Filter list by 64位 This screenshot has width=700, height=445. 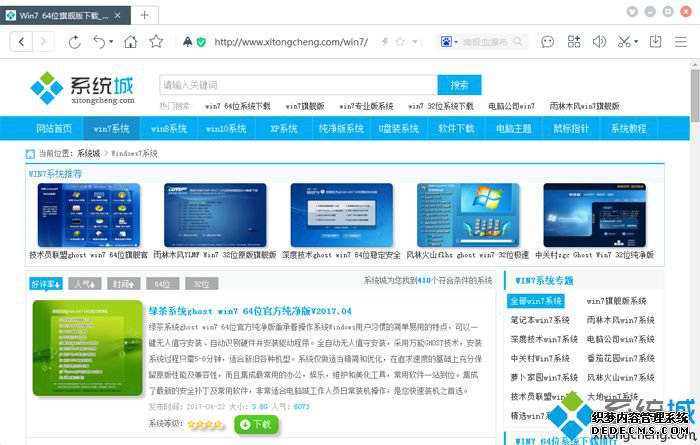[x=162, y=283]
